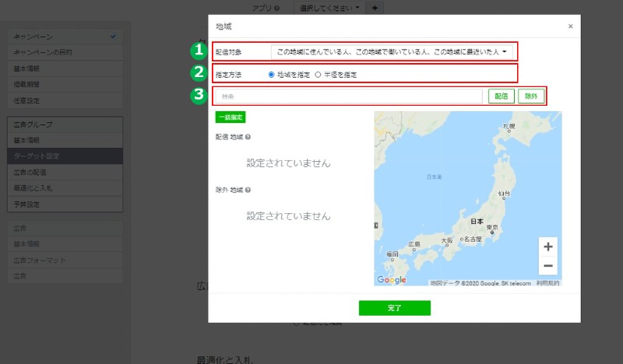Screen dimensions: 623x364
Task: Click the help icon next to アプリ
Action: [277, 8]
